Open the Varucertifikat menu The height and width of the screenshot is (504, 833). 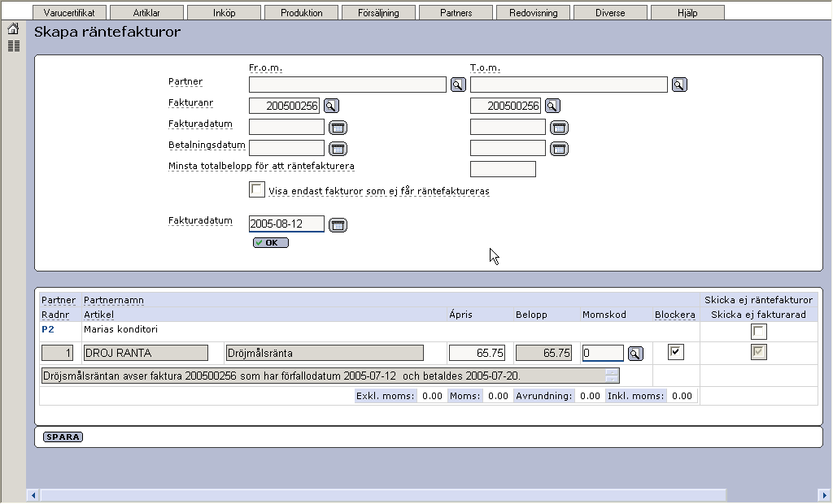[x=70, y=13]
